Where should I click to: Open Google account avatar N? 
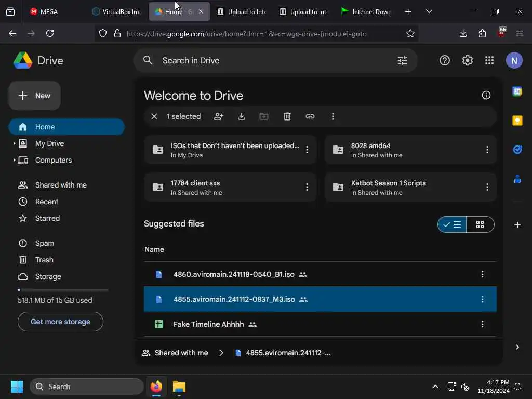tap(514, 60)
